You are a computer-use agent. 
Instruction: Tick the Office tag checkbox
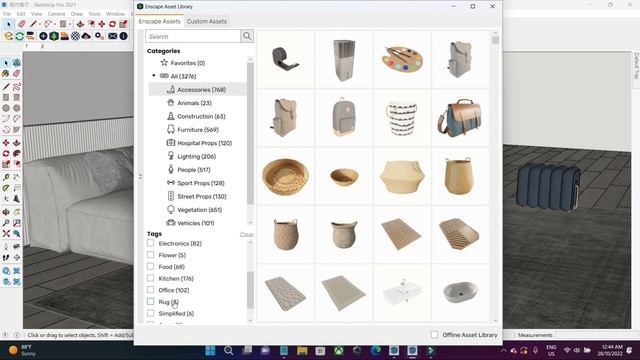tap(151, 290)
